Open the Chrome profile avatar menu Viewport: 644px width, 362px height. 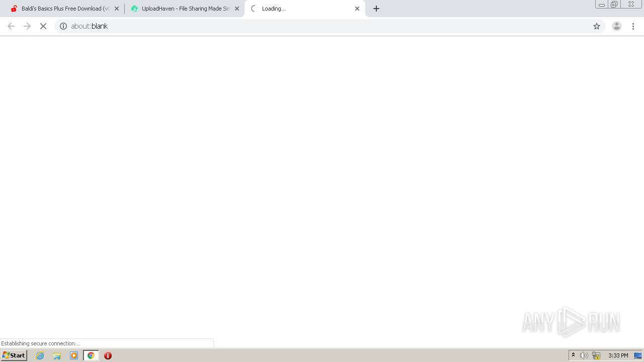[x=617, y=26]
